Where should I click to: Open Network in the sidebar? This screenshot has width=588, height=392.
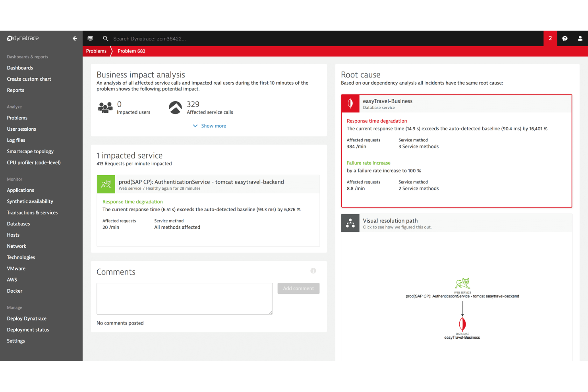click(16, 246)
